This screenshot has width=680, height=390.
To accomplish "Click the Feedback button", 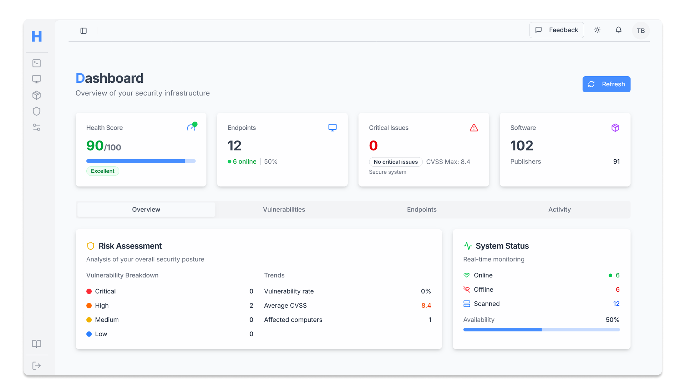I will click(557, 30).
